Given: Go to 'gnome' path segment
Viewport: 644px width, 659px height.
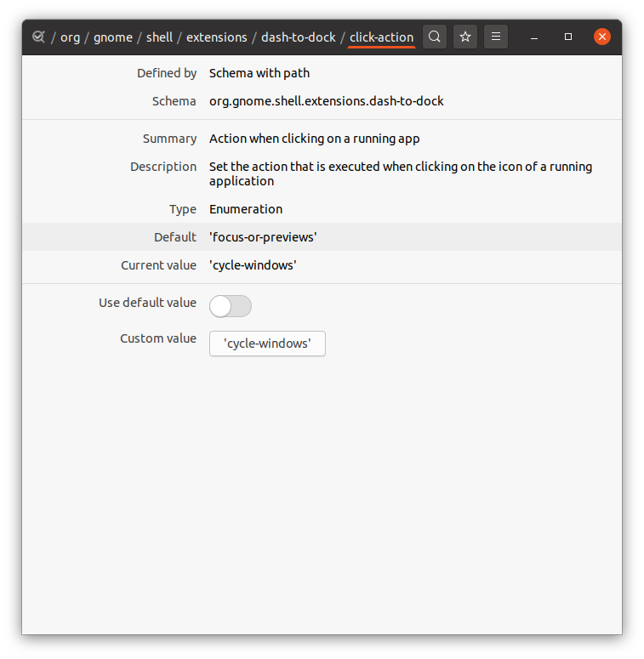Looking at the screenshot, I should [113, 37].
